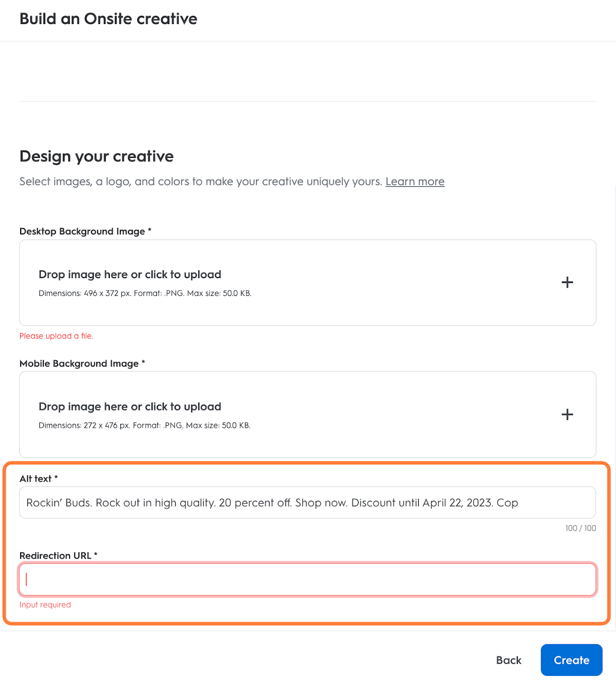Focus the Redirection URL input box
The width and height of the screenshot is (616, 688).
[x=307, y=579]
